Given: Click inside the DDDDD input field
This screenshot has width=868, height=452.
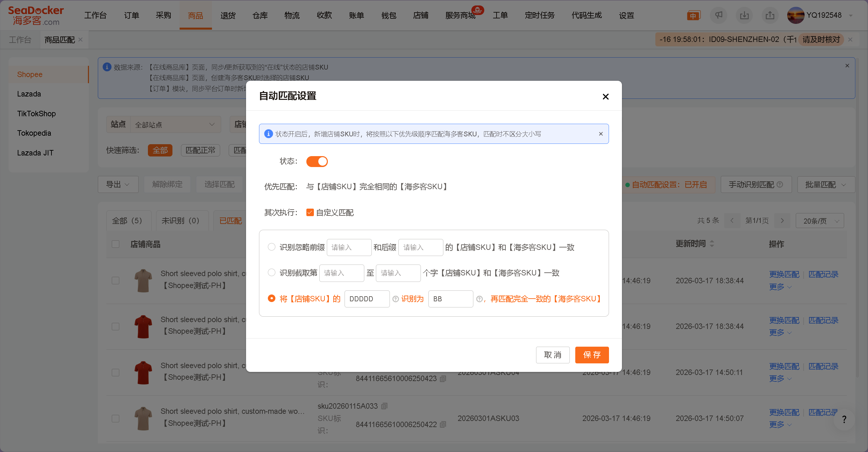Looking at the screenshot, I should pyautogui.click(x=367, y=299).
